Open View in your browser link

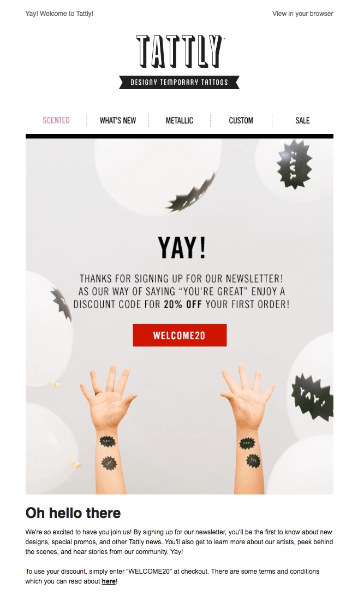click(302, 13)
